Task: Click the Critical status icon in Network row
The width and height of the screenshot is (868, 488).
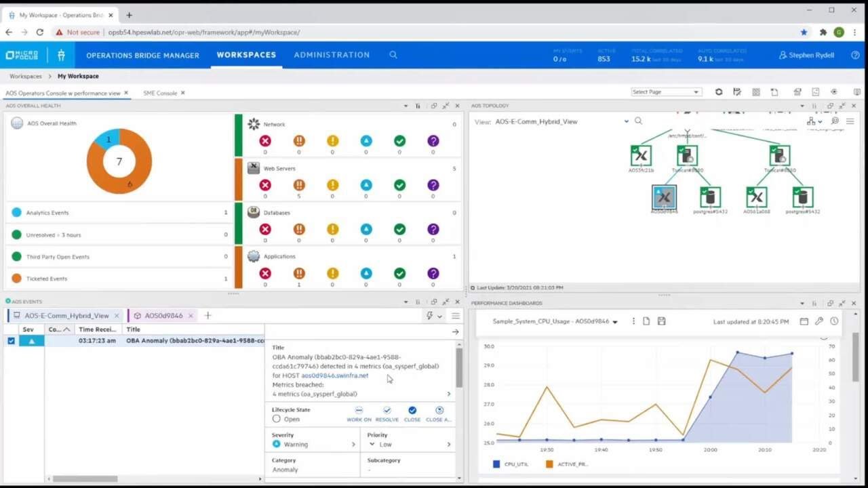Action: pos(265,141)
